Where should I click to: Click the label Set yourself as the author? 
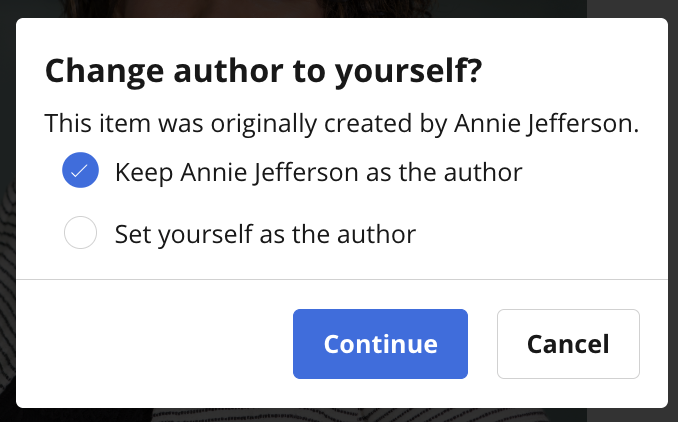point(265,234)
